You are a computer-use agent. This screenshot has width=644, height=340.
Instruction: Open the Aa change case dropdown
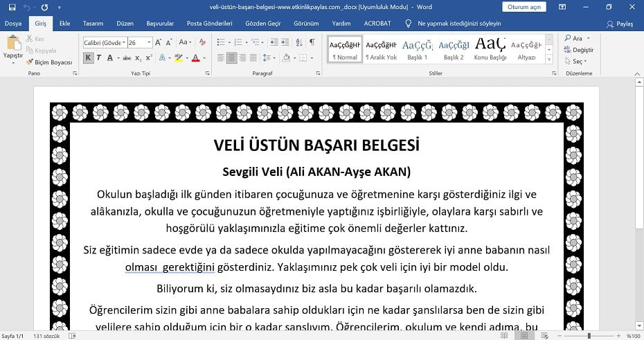tap(185, 42)
